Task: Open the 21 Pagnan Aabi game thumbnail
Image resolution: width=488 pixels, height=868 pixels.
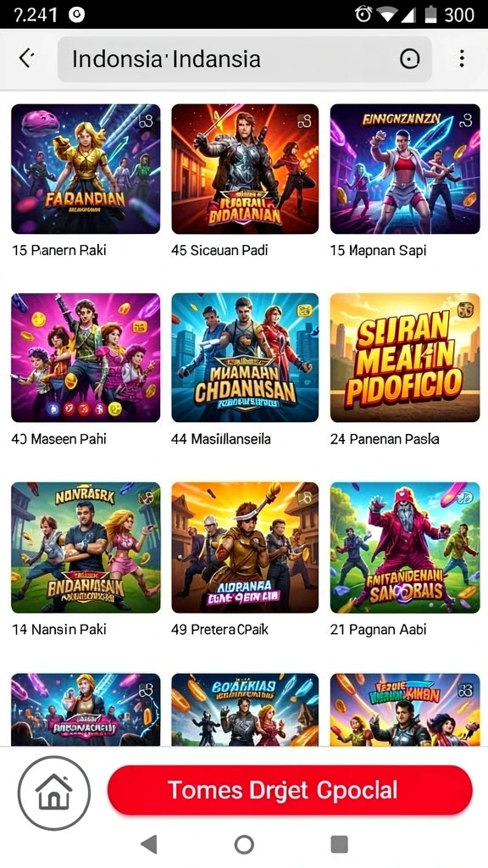Action: [x=405, y=548]
